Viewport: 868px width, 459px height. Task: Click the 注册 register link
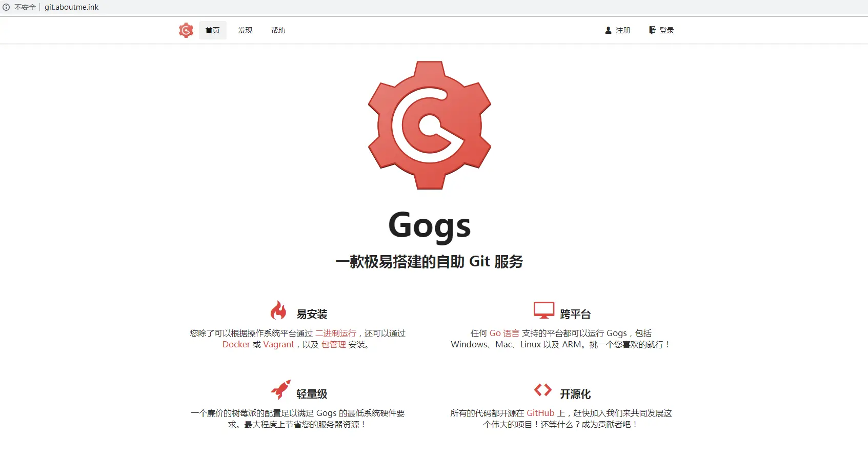coord(617,30)
